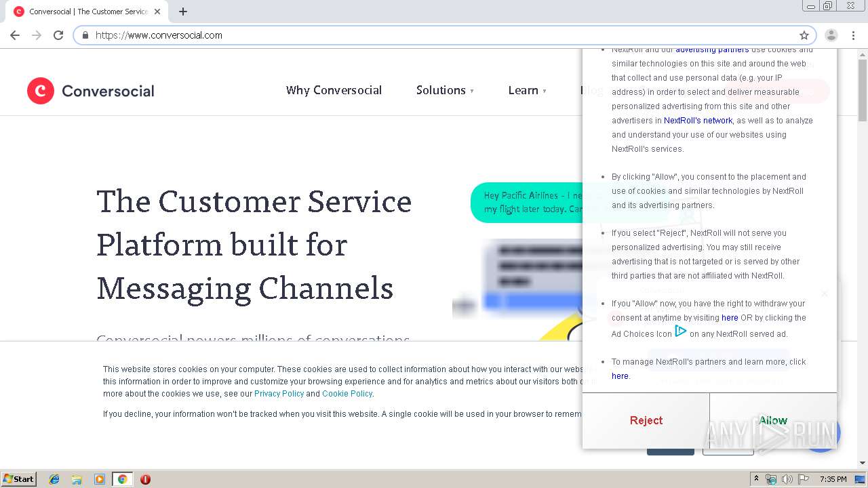The height and width of the screenshot is (488, 868).
Task: Expand the Learn dropdown menu
Action: pyautogui.click(x=527, y=90)
